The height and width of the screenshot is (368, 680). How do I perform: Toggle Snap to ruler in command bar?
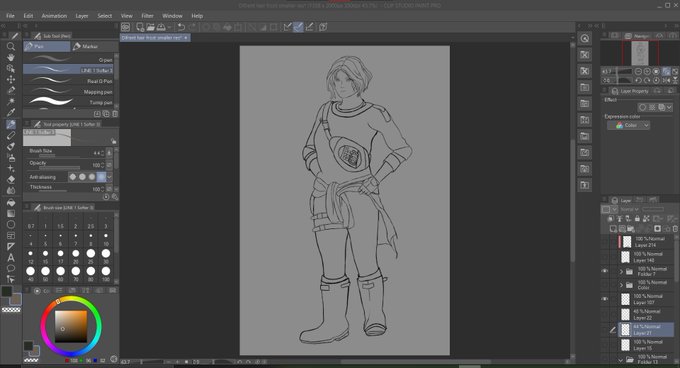pos(287,27)
